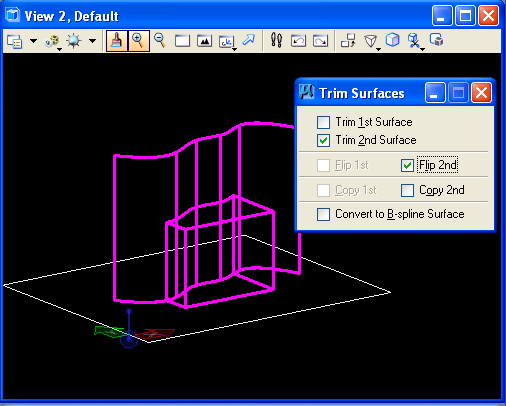Select the Update View brush icon

(116, 41)
